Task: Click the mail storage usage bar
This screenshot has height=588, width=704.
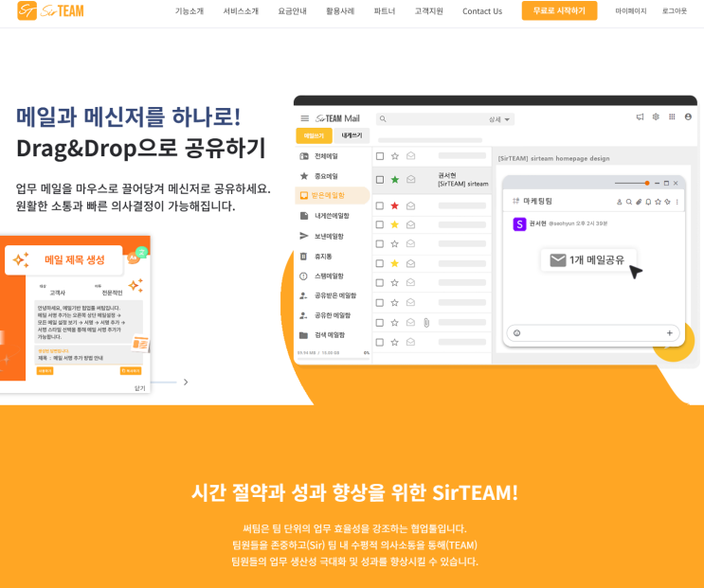Action: coord(334,358)
